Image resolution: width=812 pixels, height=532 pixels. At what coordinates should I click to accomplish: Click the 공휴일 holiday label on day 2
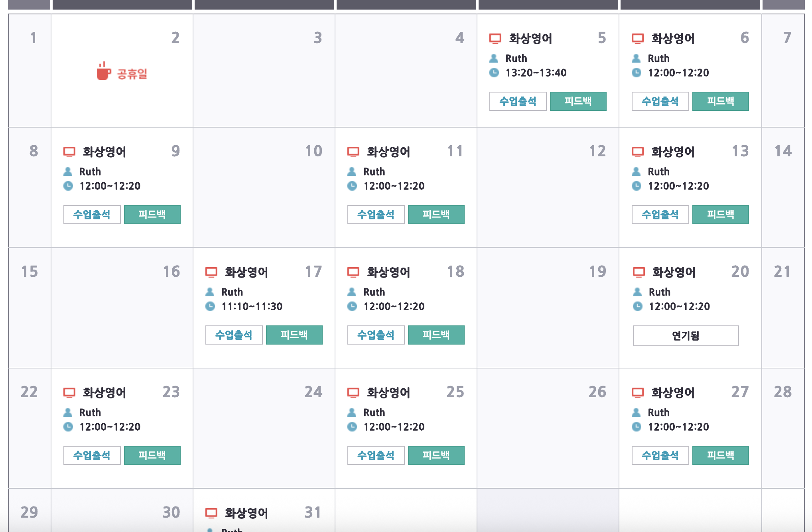tap(132, 74)
